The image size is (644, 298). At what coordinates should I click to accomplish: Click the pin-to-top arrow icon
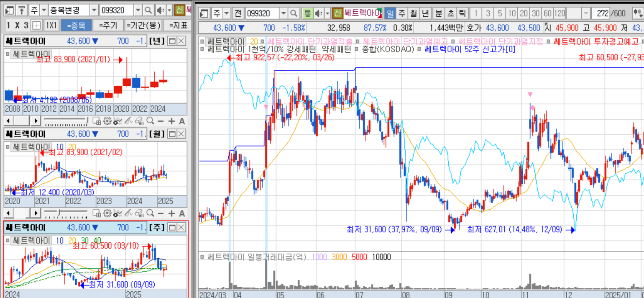(x=22, y=10)
